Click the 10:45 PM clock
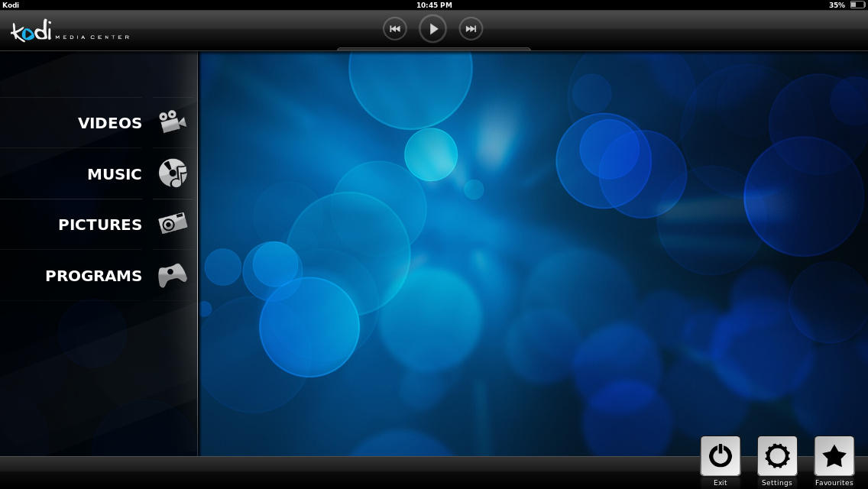Viewport: 868px width, 489px height. point(434,5)
